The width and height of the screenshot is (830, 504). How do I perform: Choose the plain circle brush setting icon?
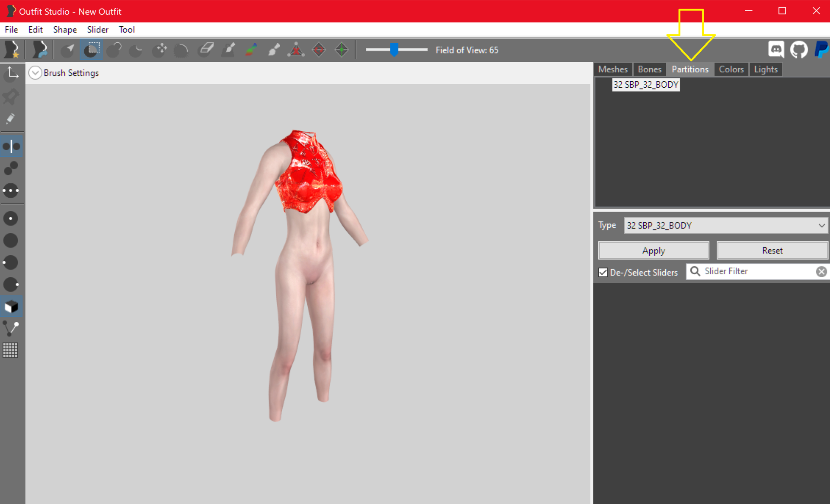[11, 241]
